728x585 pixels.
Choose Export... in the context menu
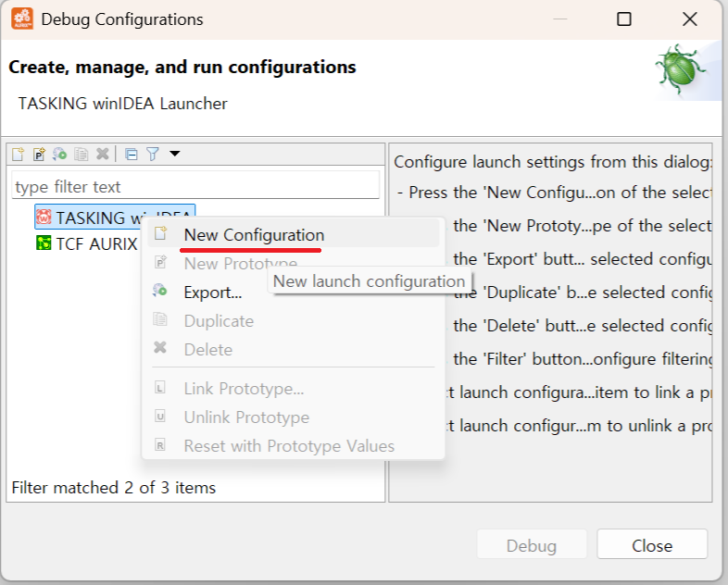click(x=213, y=292)
